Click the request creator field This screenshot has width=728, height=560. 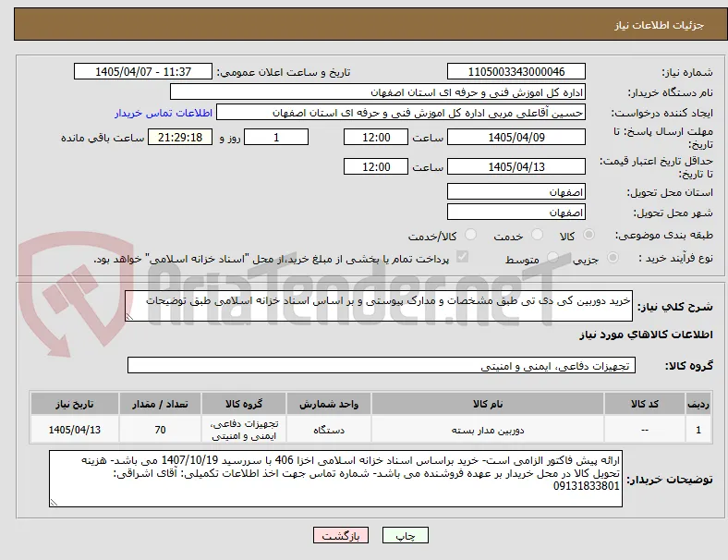coord(401,113)
